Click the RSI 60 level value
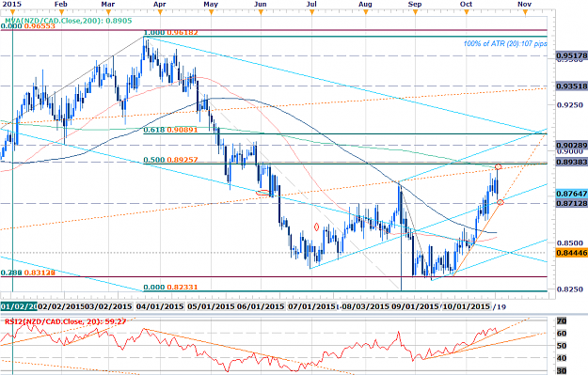 coord(562,334)
